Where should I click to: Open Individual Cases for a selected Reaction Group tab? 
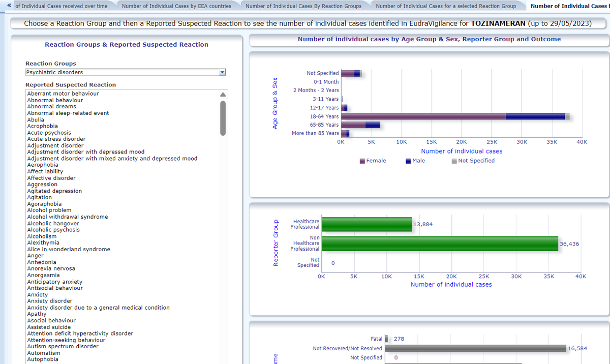click(x=445, y=6)
